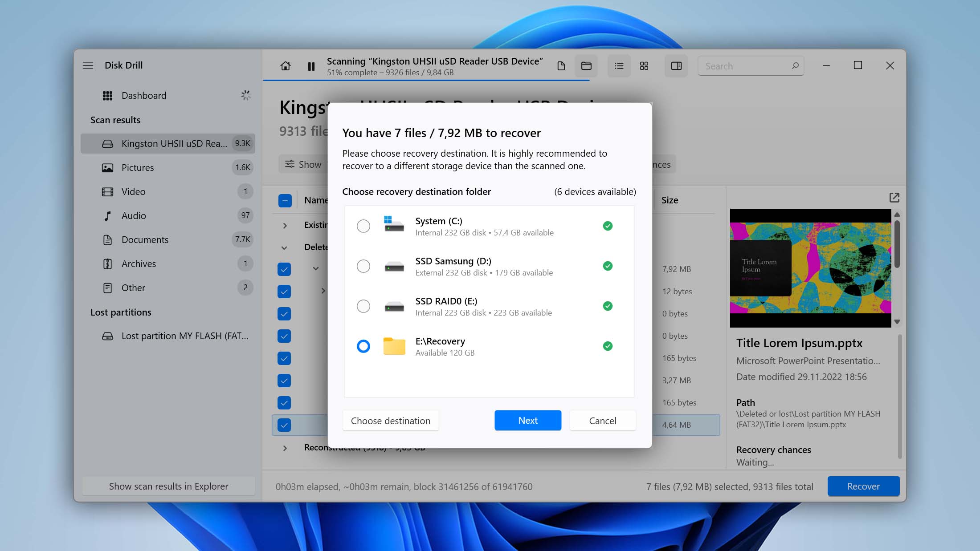Uncheck the checkbox on the 3,27 MB row

(x=284, y=381)
